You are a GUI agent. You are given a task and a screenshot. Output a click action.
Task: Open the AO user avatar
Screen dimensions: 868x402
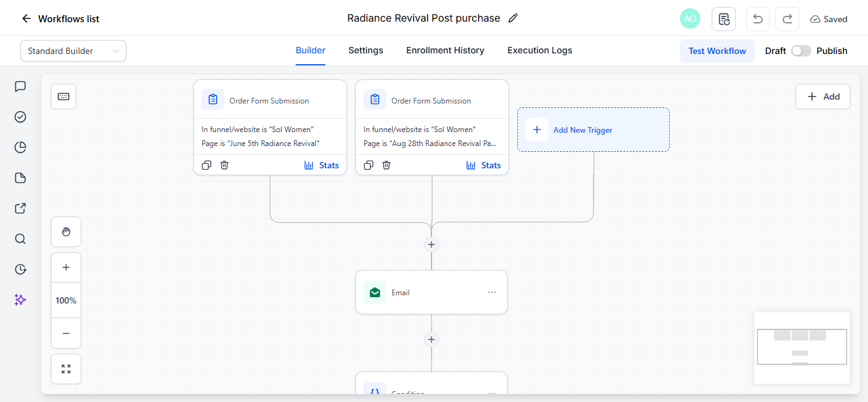(690, 18)
